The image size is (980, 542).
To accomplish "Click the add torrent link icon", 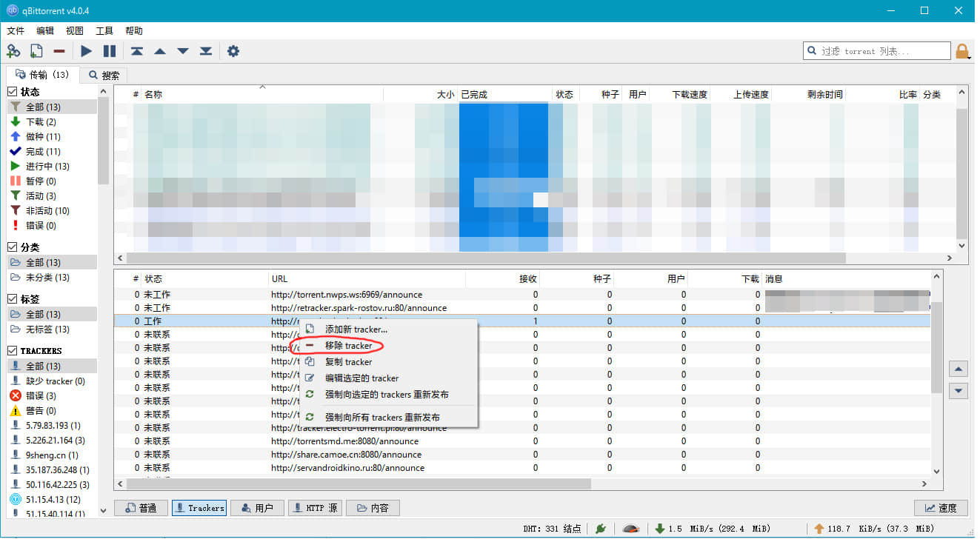I will coord(13,51).
